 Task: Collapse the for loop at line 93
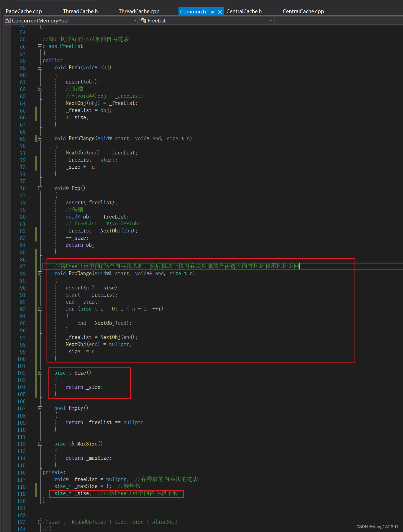40,309
